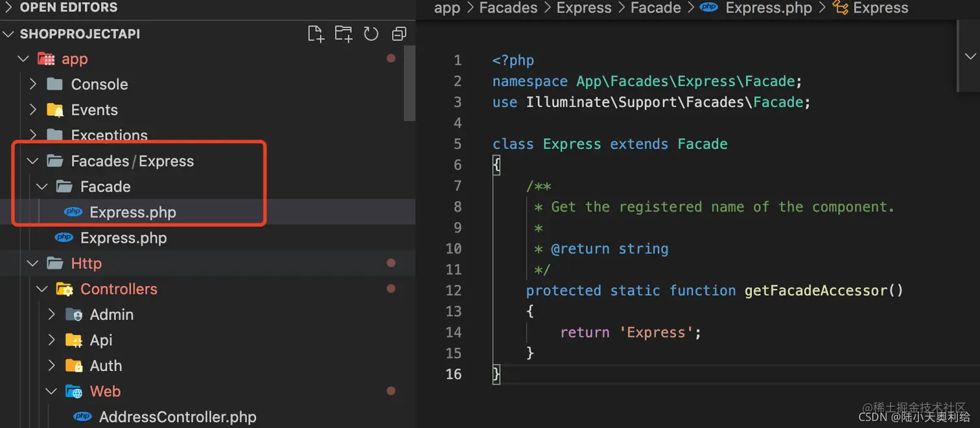Expand the Exceptions folder chevron
Screen dimensions: 980x428
pyautogui.click(x=33, y=135)
